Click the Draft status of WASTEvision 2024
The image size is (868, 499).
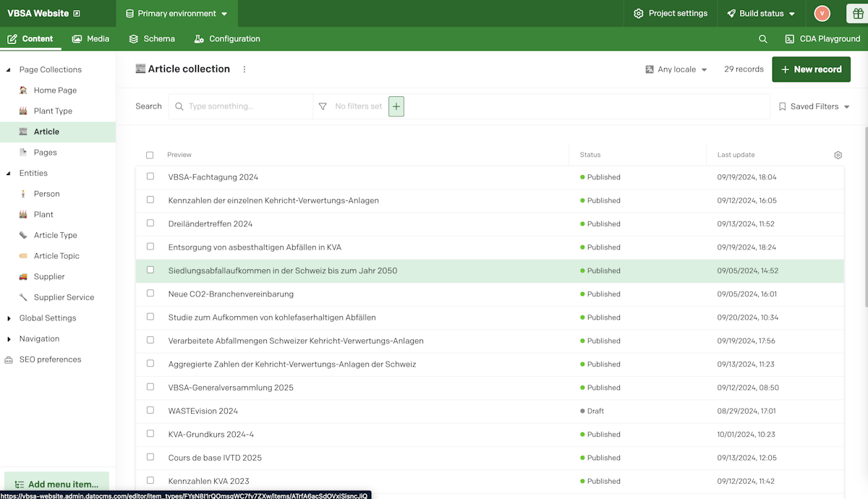tap(592, 411)
